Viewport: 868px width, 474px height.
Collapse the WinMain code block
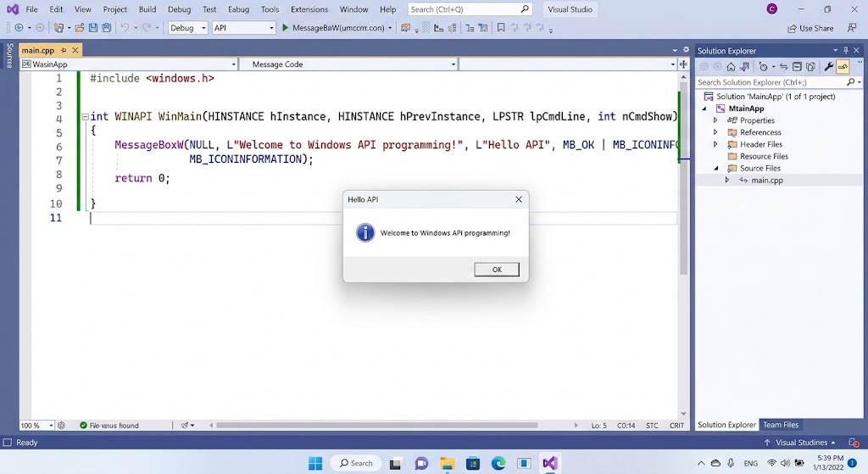tap(86, 117)
